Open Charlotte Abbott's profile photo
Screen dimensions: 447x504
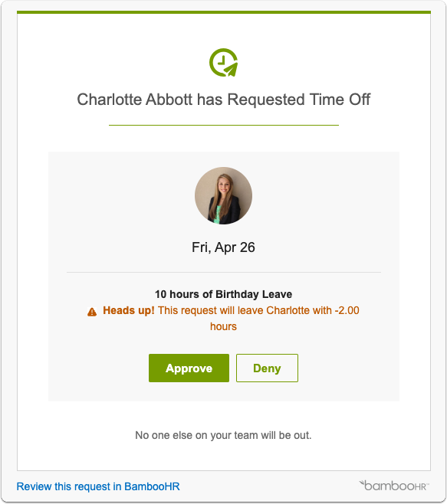pos(223,195)
